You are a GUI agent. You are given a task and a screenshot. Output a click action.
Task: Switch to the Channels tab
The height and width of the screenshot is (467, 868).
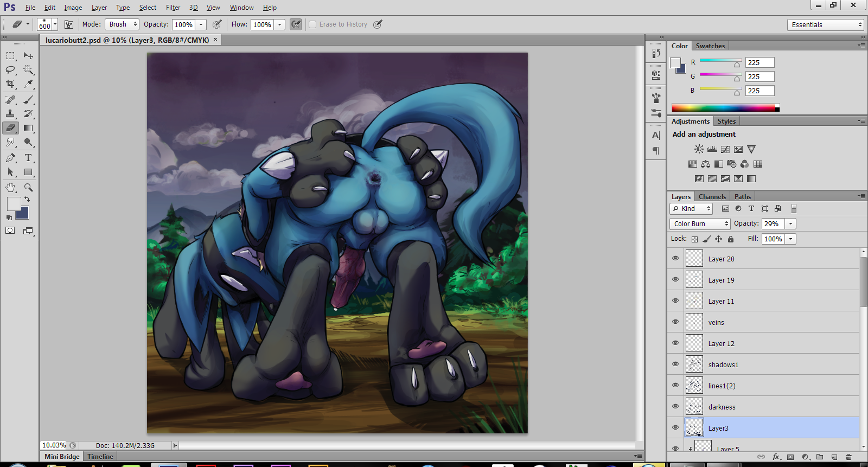click(712, 197)
